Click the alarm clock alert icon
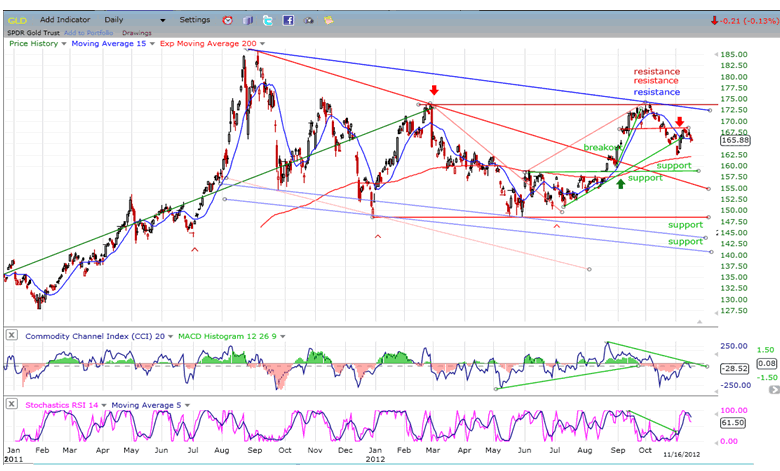This screenshot has width=780, height=471. (228, 20)
